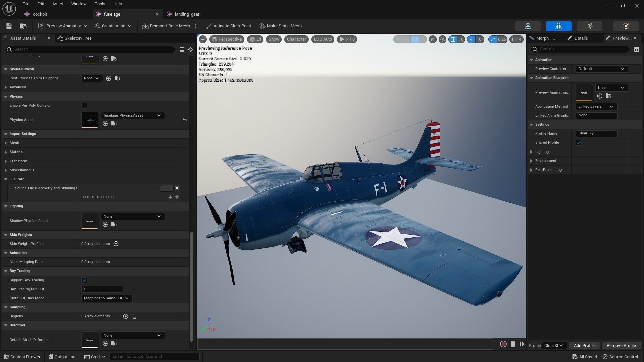
Task: Click Asset Details settings gear icon
Action: click(190, 49)
